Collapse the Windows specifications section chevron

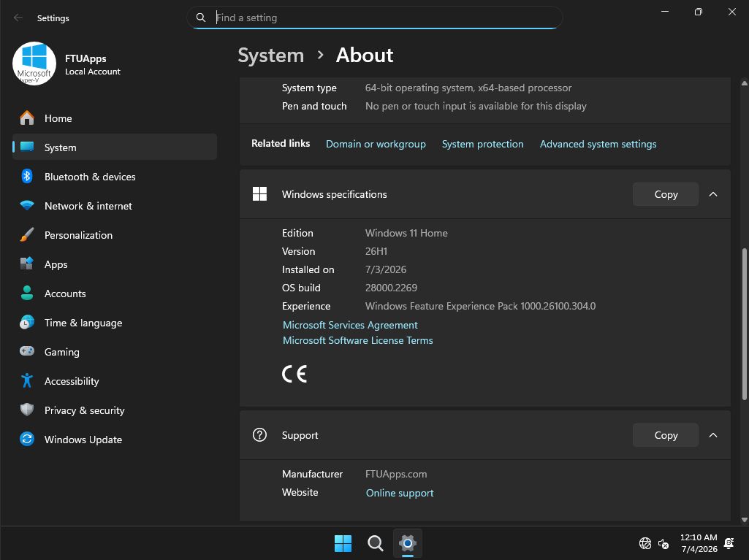pyautogui.click(x=712, y=194)
